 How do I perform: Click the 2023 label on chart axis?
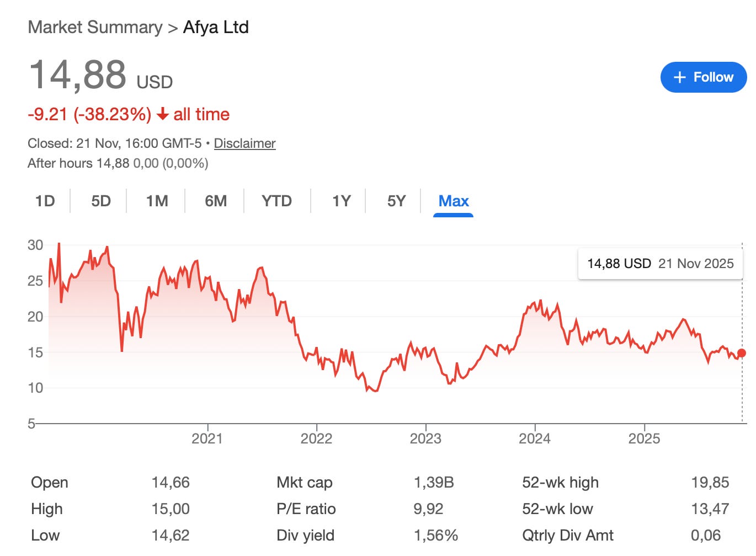[425, 439]
